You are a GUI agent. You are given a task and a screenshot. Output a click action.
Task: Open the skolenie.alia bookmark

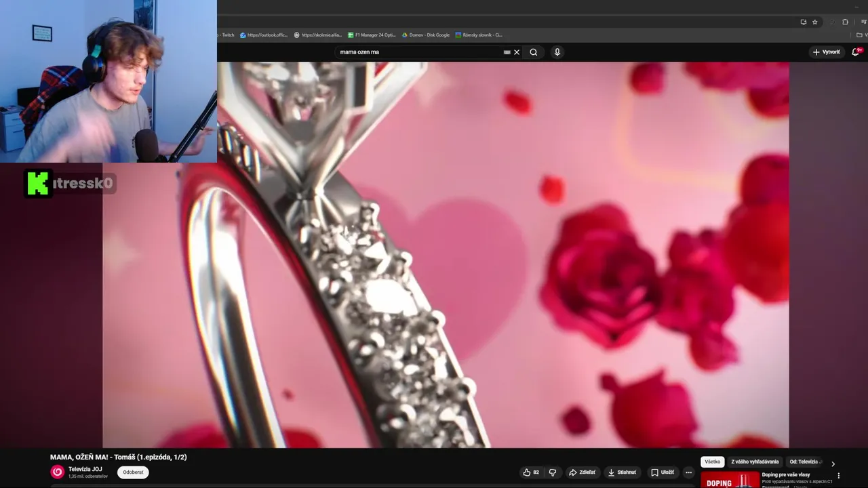coord(317,35)
